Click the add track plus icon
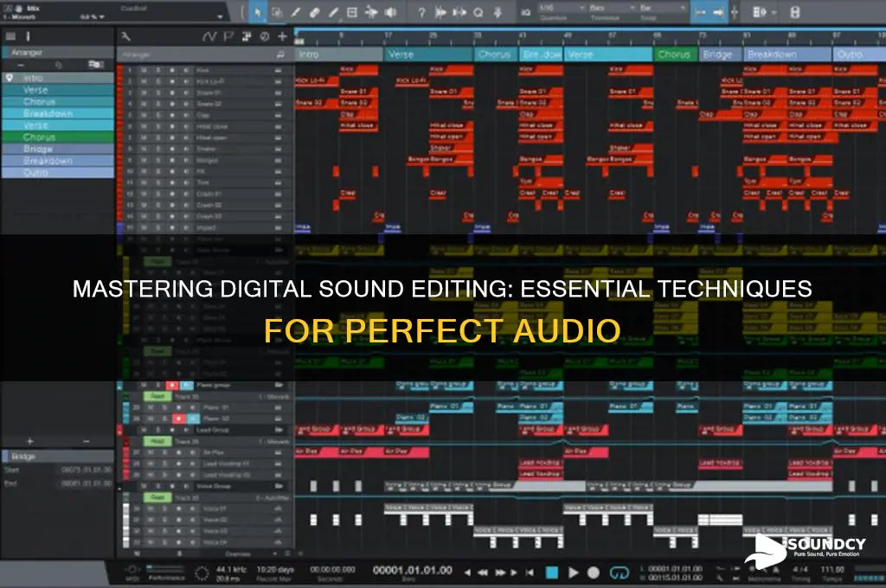 click(x=282, y=36)
